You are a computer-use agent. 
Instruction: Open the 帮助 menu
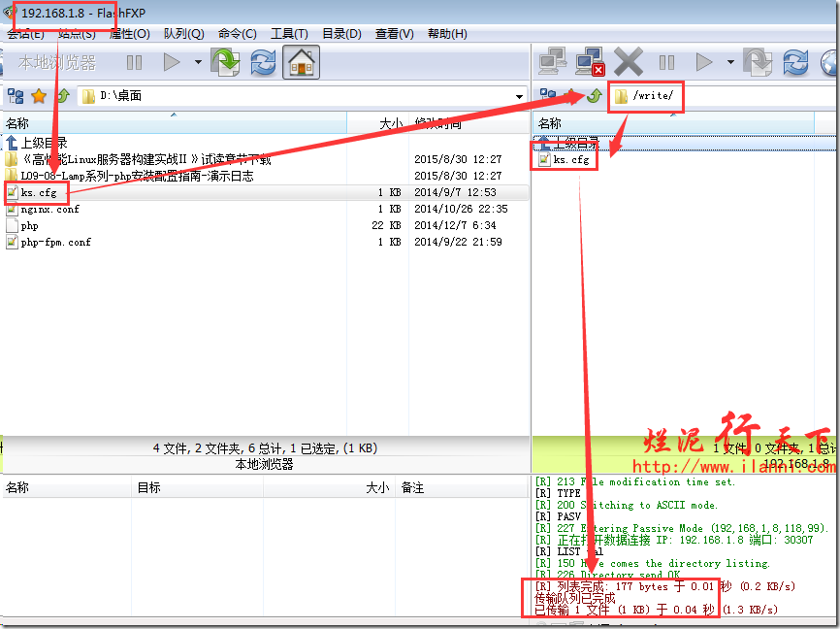click(447, 34)
